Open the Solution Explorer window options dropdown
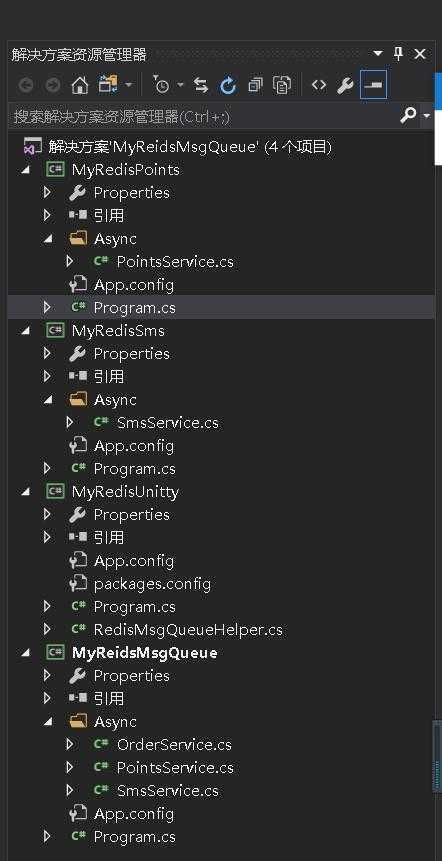The height and width of the screenshot is (861, 442). coord(378,54)
